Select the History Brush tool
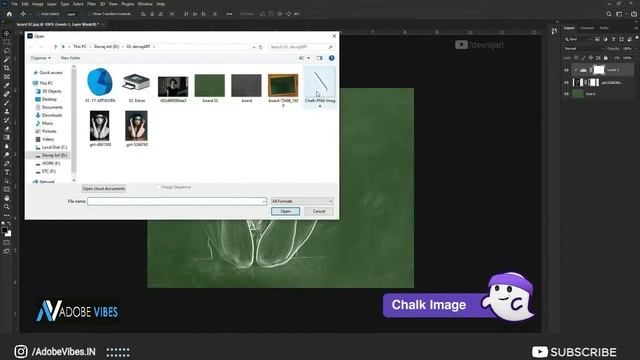The height and width of the screenshot is (360, 640). 7,120
